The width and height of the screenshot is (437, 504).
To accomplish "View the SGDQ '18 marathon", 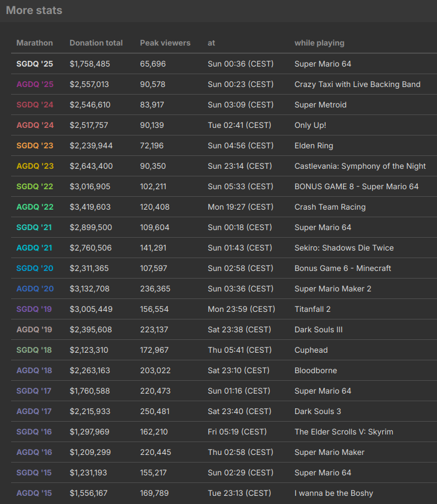I will tap(34, 350).
